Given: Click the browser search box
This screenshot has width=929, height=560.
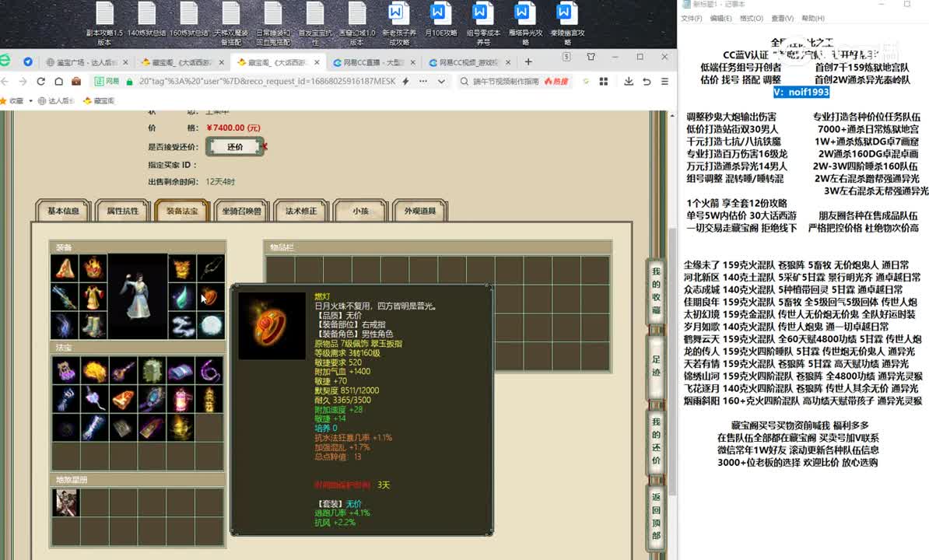Looking at the screenshot, I should coord(506,81).
